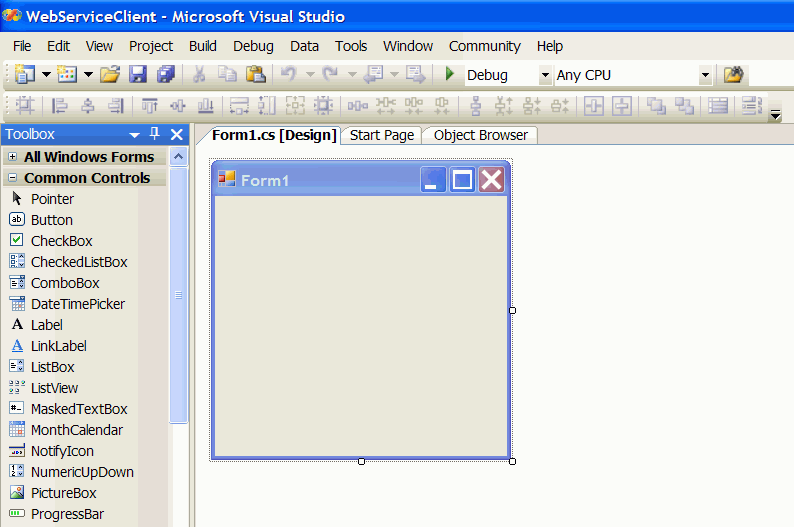Click the Make Same Height icon
Viewport: 794px width, 527px height.
click(x=267, y=106)
